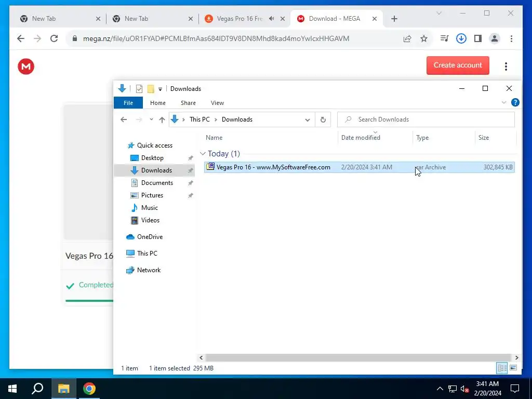Click Explorer back navigation arrow
The image size is (532, 399).
pos(124,119)
